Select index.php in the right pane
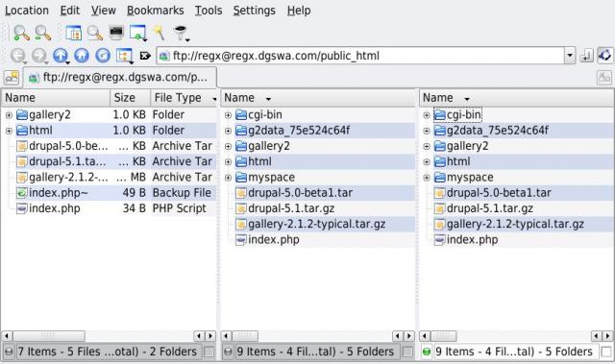 (472, 240)
